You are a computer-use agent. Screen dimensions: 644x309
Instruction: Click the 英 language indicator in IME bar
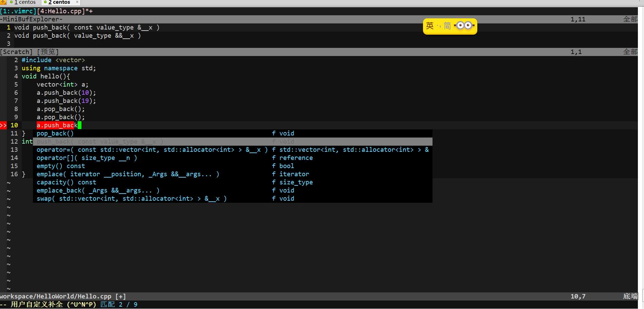coord(430,26)
